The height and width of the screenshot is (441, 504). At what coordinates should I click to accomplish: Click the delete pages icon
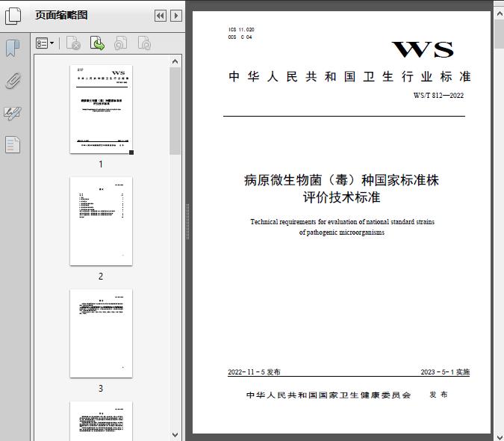pos(73,43)
